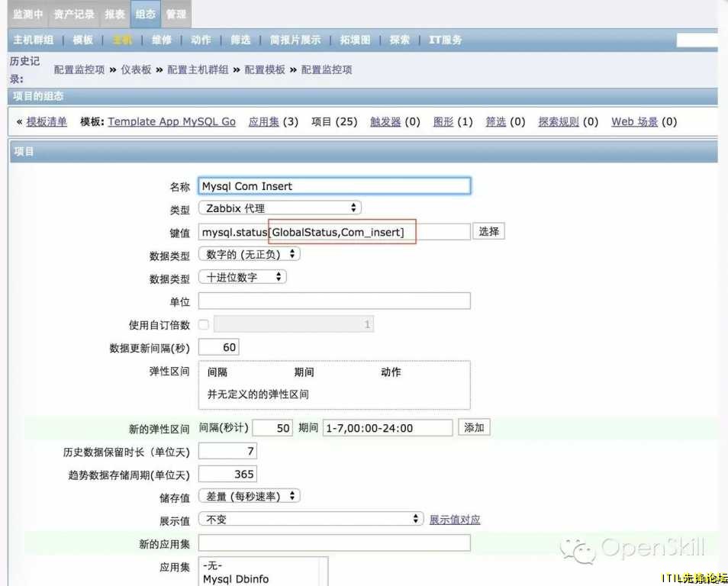Click the 间隔 column header in 弹性区间
The image size is (728, 586).
[217, 372]
